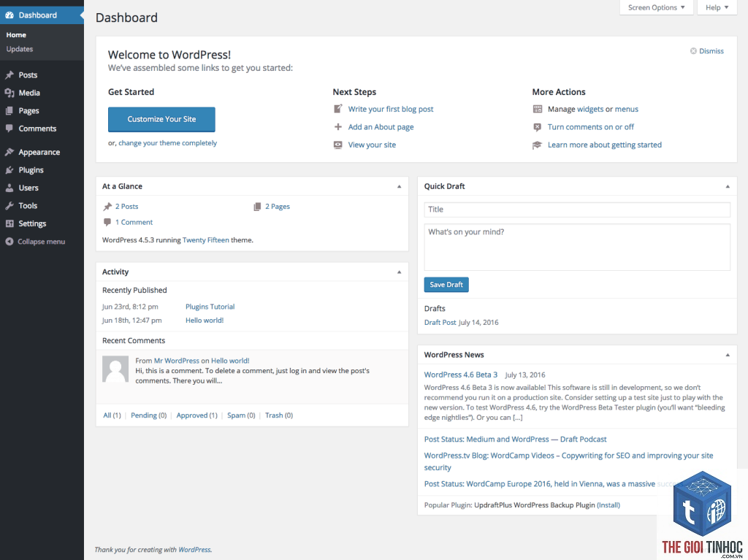Click the Media icon in sidebar
This screenshot has width=748, height=560.
[x=9, y=93]
